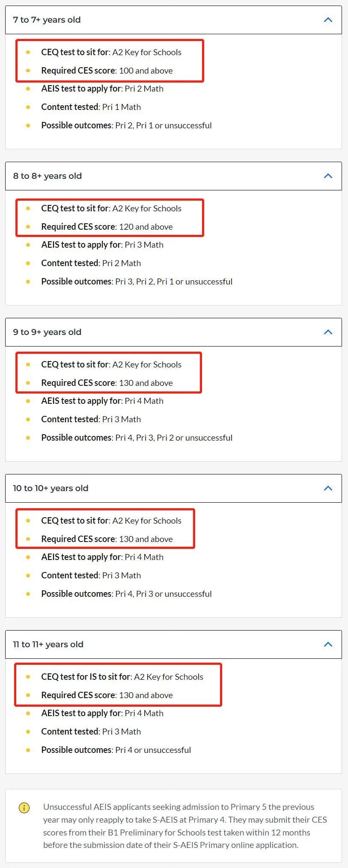The height and width of the screenshot is (868, 348).
Task: Collapse the 11 to 11+ years old chevron
Action: [x=328, y=644]
